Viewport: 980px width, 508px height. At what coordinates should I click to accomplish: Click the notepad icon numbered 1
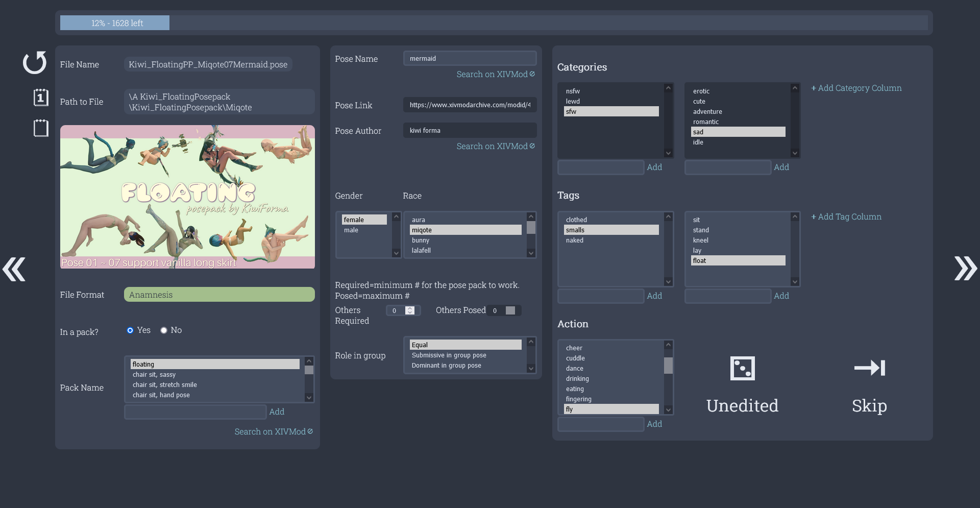point(41,97)
